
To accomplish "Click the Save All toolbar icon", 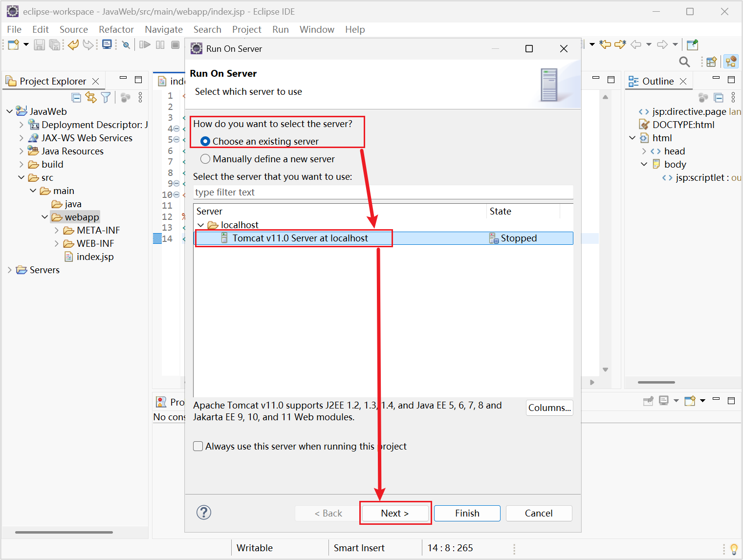I will coord(55,45).
